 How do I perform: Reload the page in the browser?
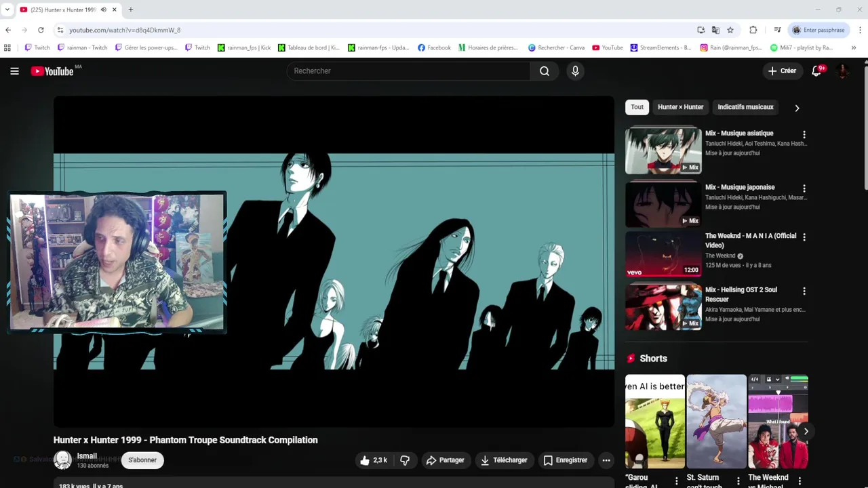point(41,30)
